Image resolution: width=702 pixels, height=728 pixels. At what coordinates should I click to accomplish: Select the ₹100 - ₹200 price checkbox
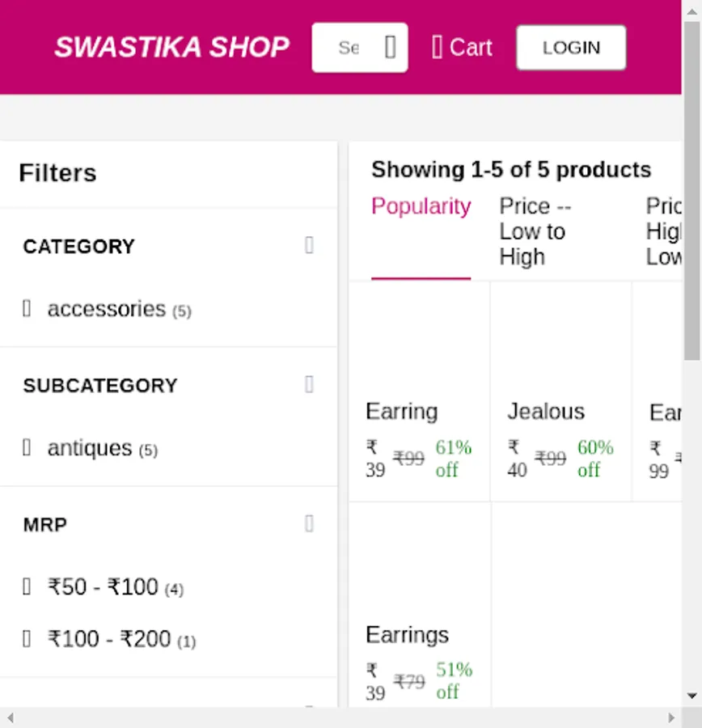pos(27,639)
